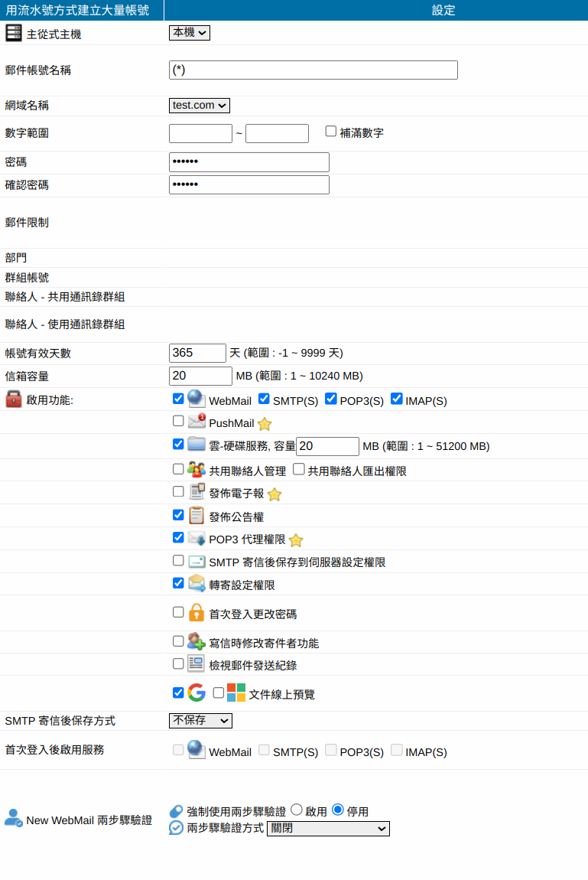Uncheck the SMTP(S) checkbox under 啟用功能
Screen dimensions: 588x880
click(265, 399)
